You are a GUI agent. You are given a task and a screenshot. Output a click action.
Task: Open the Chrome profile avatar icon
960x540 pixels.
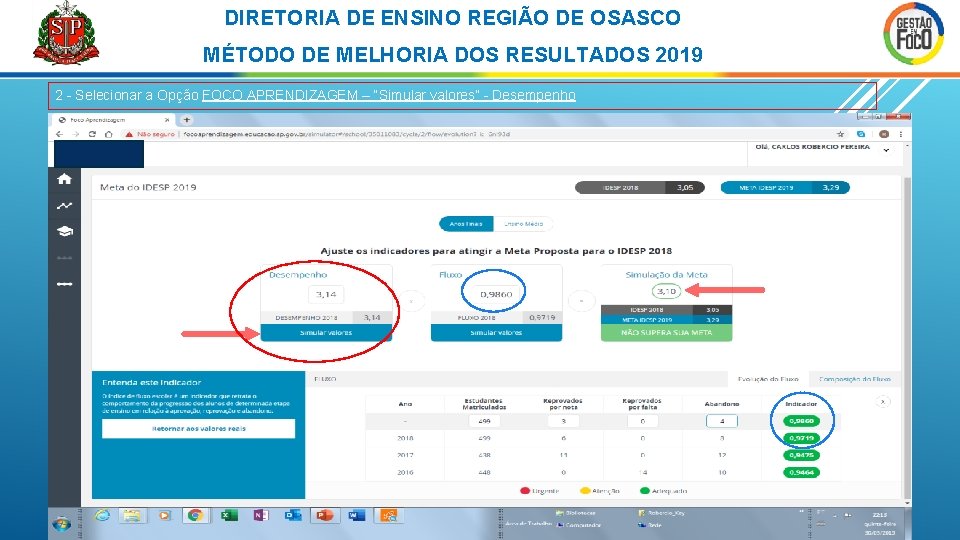click(883, 134)
